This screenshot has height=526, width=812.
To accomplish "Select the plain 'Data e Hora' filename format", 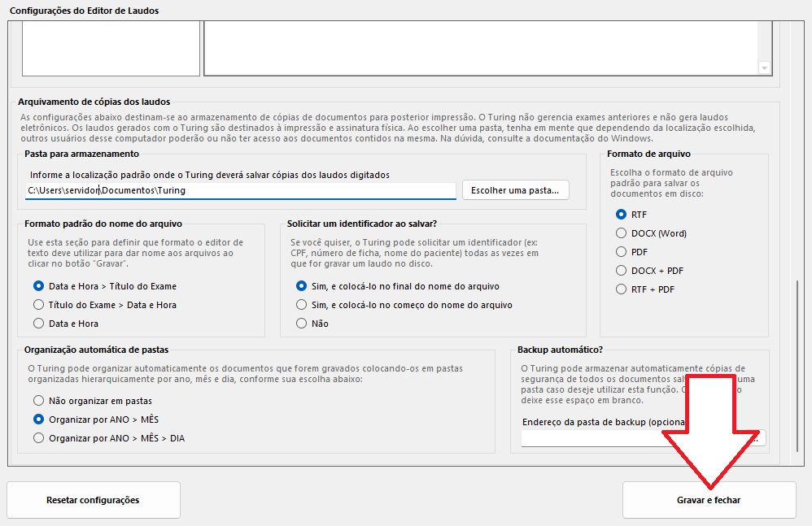I will (38, 324).
